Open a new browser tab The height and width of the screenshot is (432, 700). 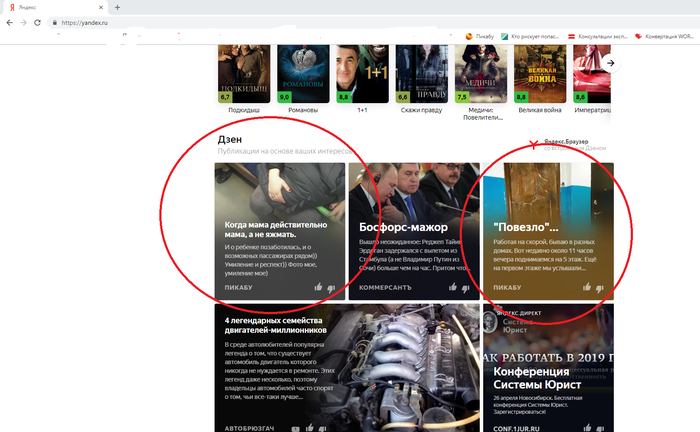tap(117, 7)
